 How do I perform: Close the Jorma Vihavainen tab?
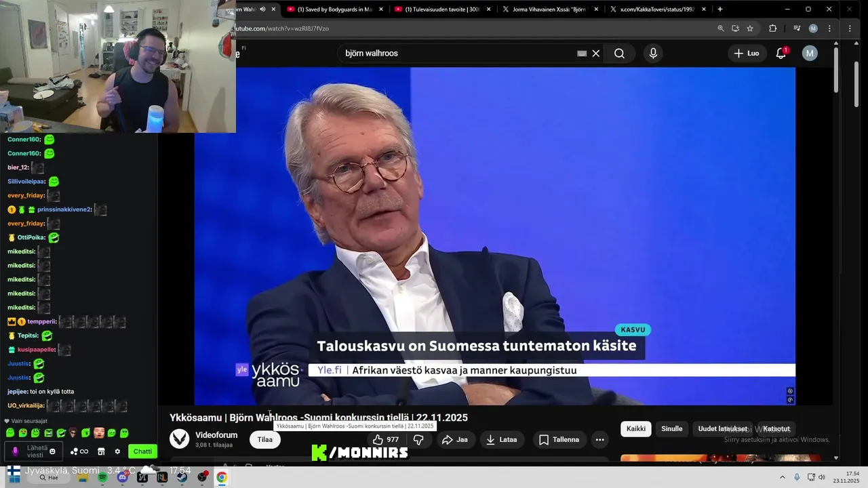596,9
